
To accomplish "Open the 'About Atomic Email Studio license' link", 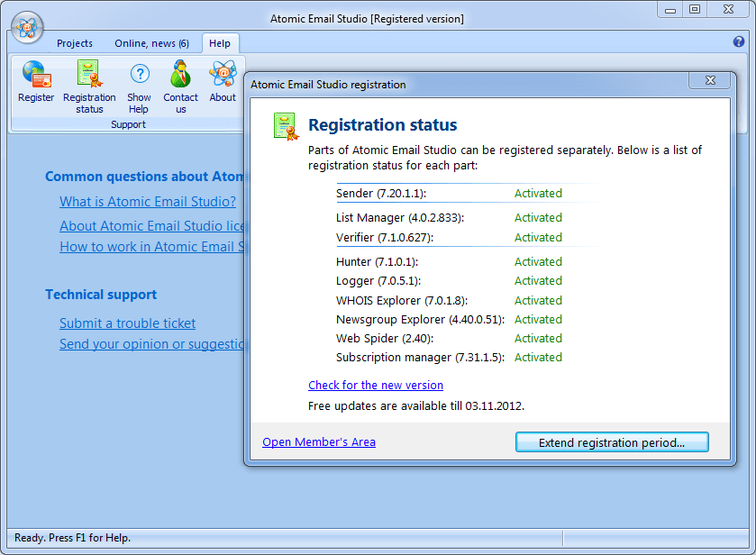I will (151, 226).
